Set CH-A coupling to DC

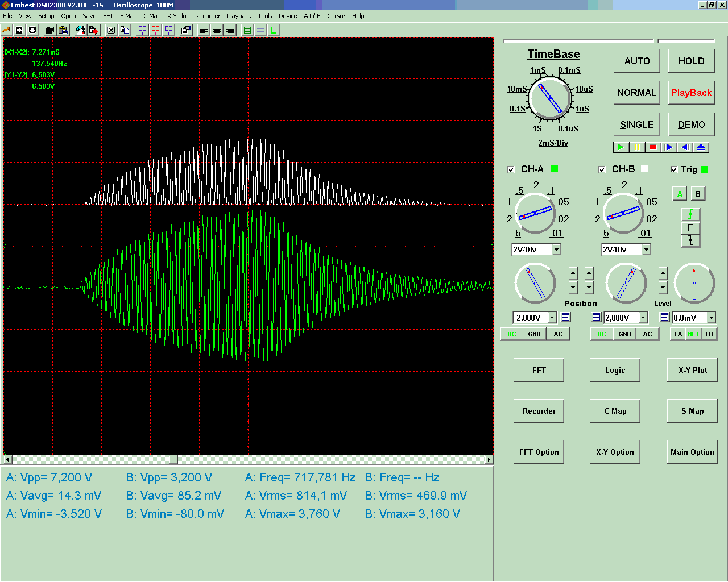point(511,334)
